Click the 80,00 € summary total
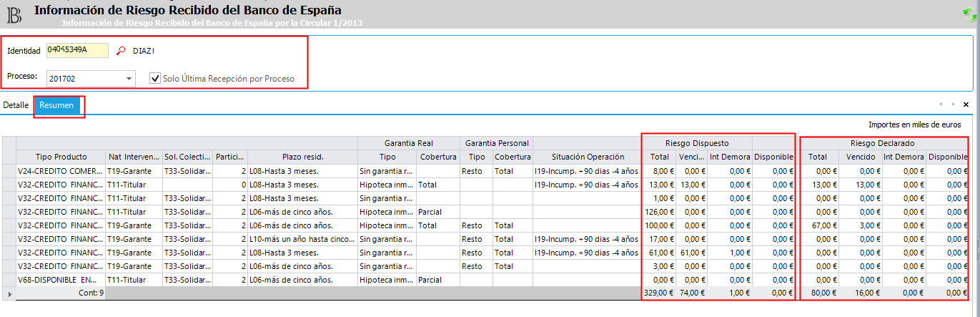The height and width of the screenshot is (317, 980). 818,293
